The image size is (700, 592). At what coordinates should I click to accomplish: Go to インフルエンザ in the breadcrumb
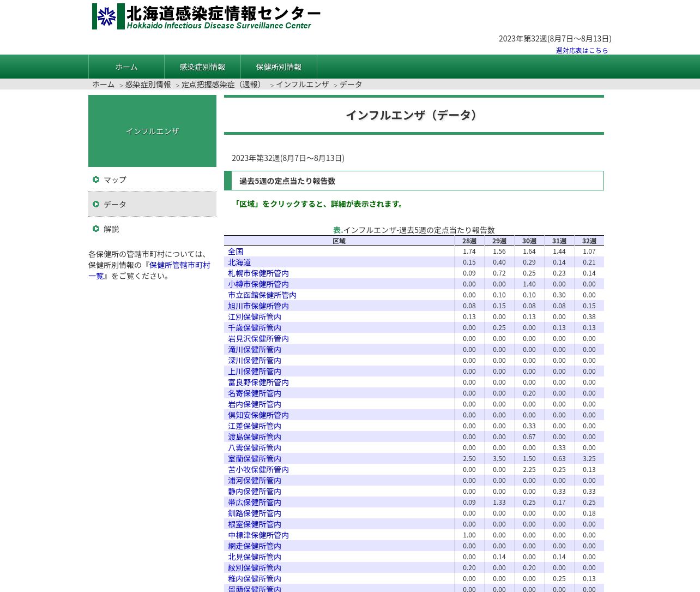pos(302,84)
